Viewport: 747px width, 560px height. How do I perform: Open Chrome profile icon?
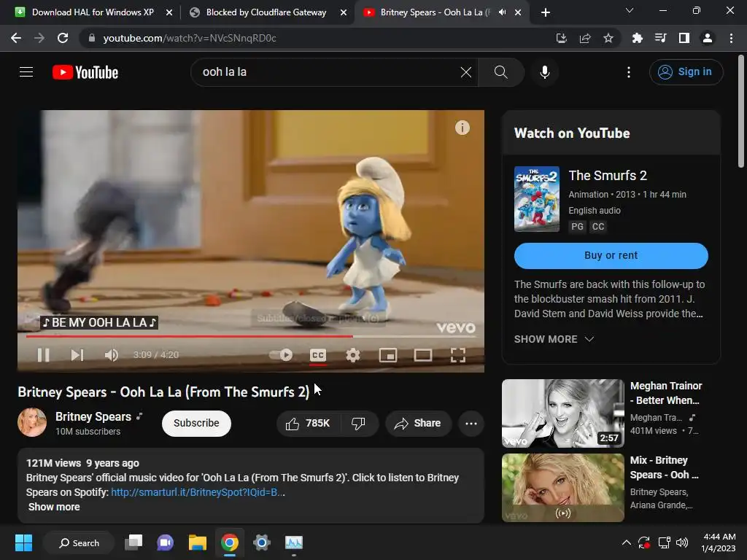[708, 38]
